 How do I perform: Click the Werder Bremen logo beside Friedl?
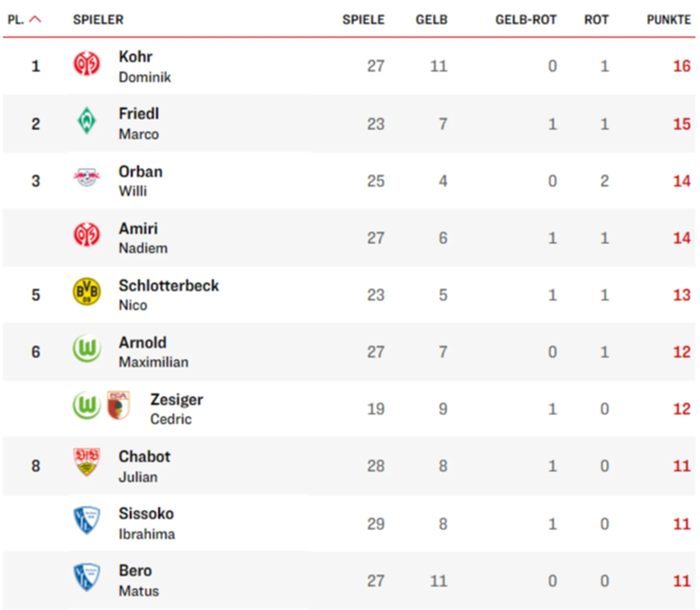point(86,120)
